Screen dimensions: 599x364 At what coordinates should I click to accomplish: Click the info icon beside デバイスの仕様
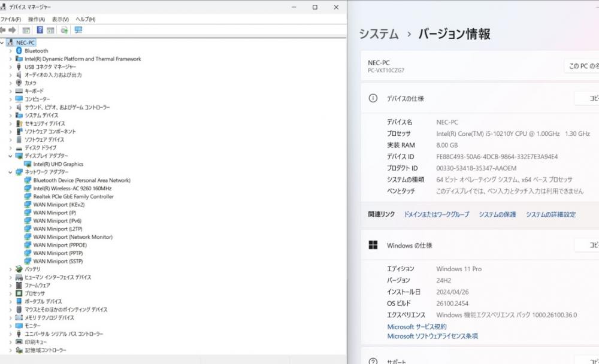[x=373, y=98]
